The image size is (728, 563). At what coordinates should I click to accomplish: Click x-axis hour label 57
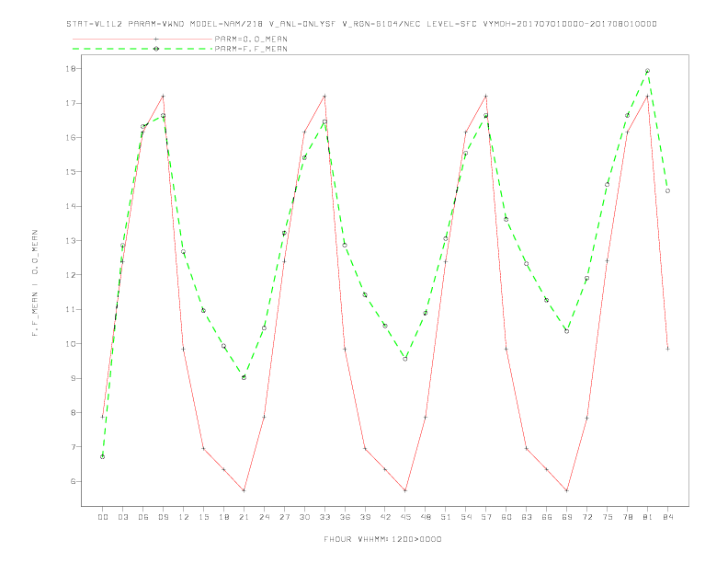tap(486, 517)
